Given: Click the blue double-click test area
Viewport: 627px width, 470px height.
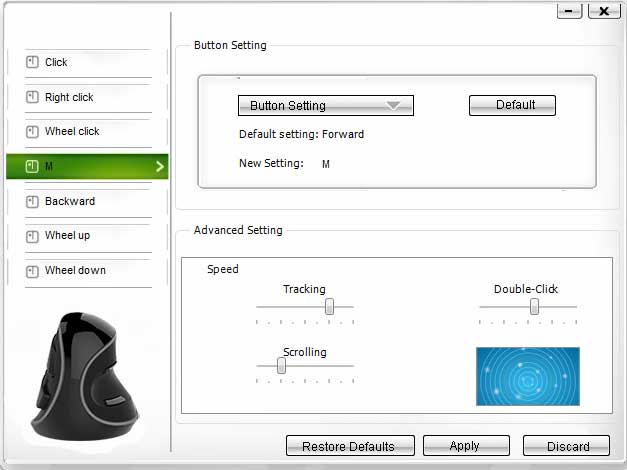Looking at the screenshot, I should 528,376.
